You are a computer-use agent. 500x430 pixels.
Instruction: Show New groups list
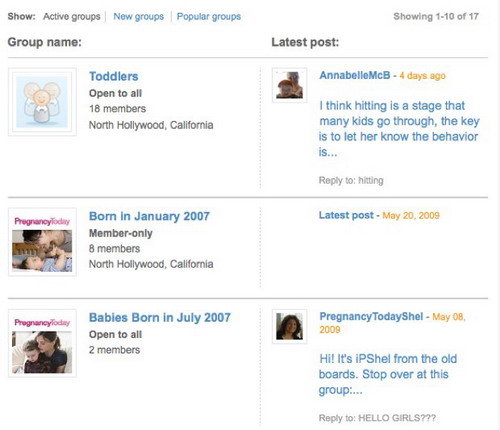coord(139,17)
